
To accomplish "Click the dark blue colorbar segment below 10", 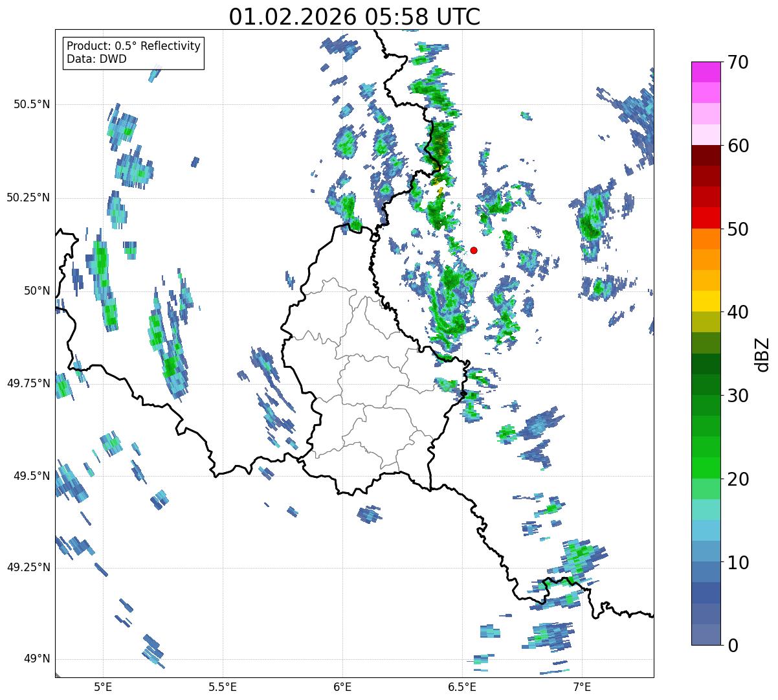I will (x=706, y=593).
